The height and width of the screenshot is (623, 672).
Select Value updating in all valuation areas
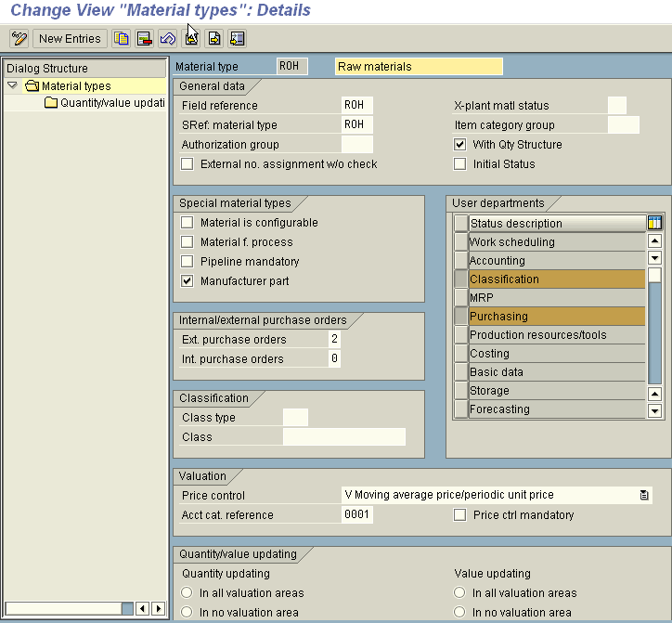click(459, 592)
